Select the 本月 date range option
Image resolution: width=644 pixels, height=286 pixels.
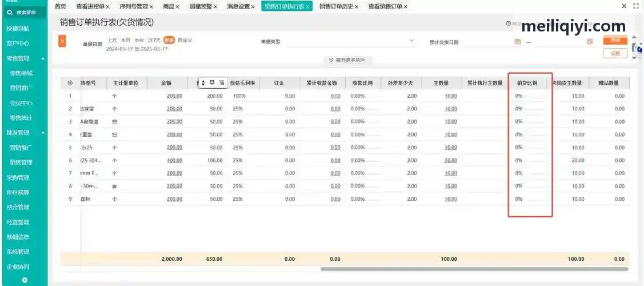click(x=125, y=40)
